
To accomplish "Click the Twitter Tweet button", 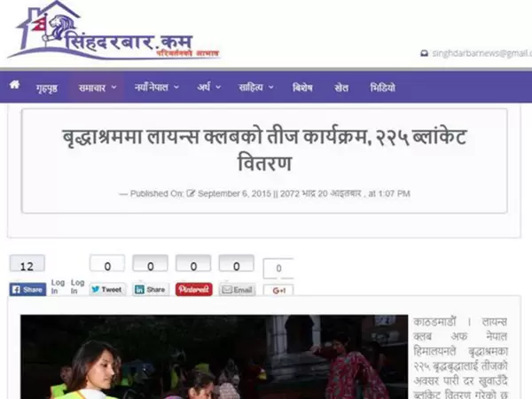I will (x=107, y=289).
